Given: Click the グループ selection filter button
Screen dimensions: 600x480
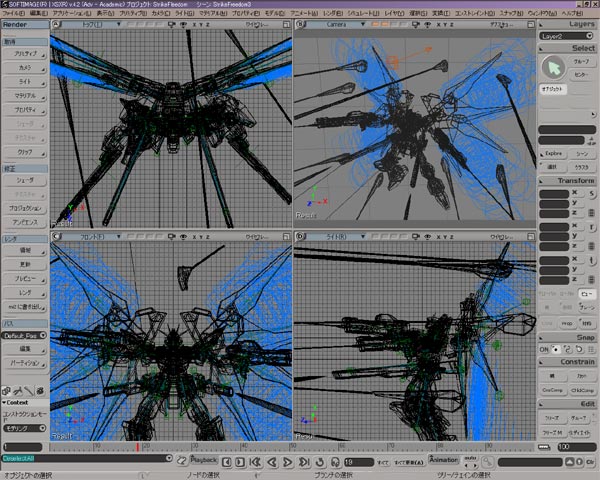Looking at the screenshot, I should tap(582, 61).
